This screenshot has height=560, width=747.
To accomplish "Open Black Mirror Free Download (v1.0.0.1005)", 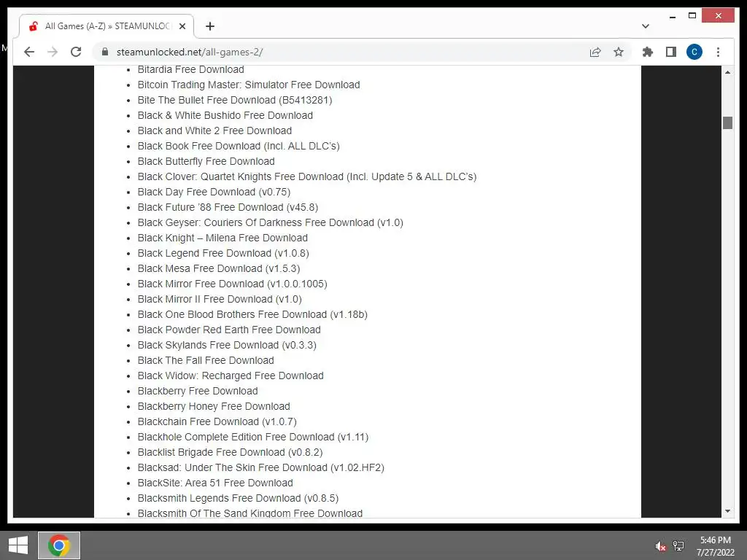I will coord(233,284).
